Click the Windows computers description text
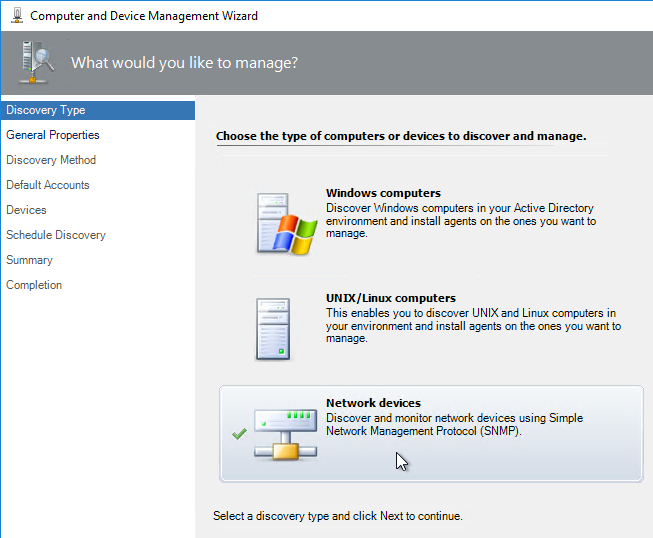The image size is (653, 538). click(x=461, y=221)
